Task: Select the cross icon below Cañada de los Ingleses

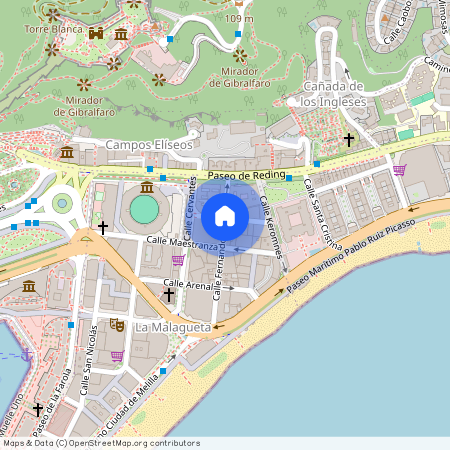Action: tap(349, 140)
